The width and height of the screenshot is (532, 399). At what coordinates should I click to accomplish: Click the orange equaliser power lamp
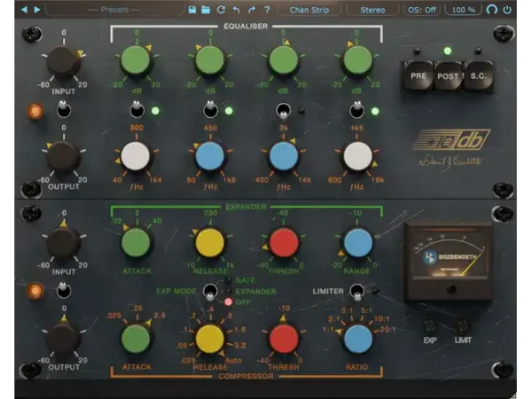pyautogui.click(x=35, y=112)
